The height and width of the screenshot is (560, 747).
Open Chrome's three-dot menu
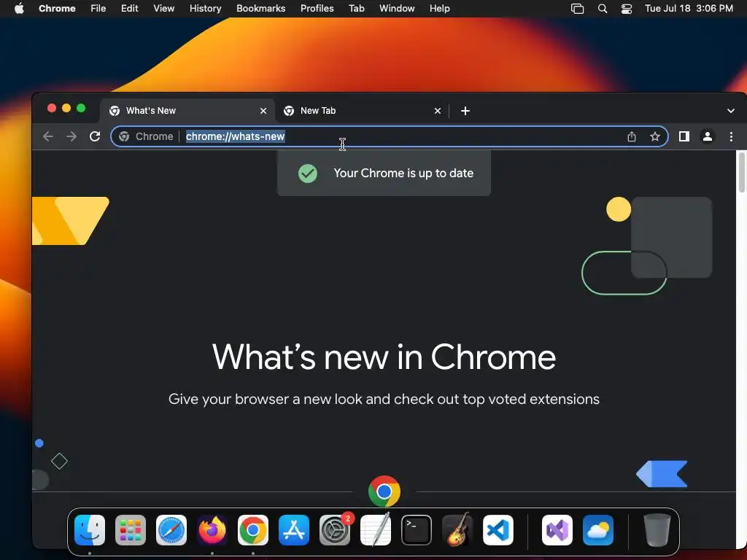click(x=731, y=136)
